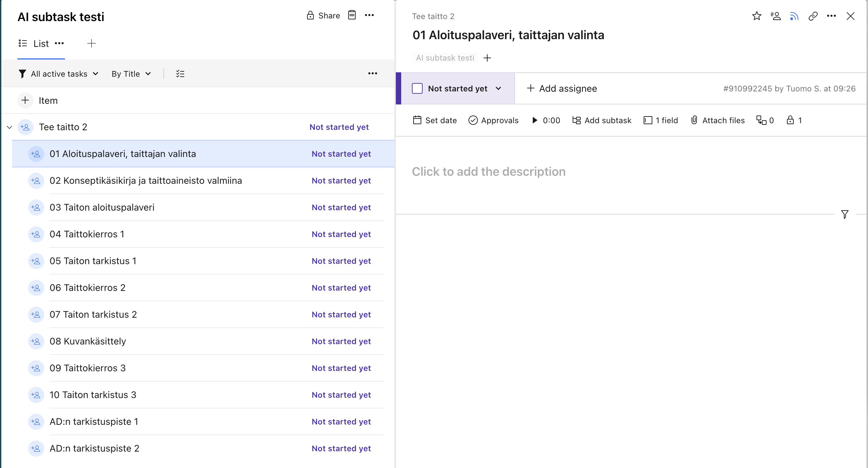Copy the task permalink icon

click(x=813, y=16)
